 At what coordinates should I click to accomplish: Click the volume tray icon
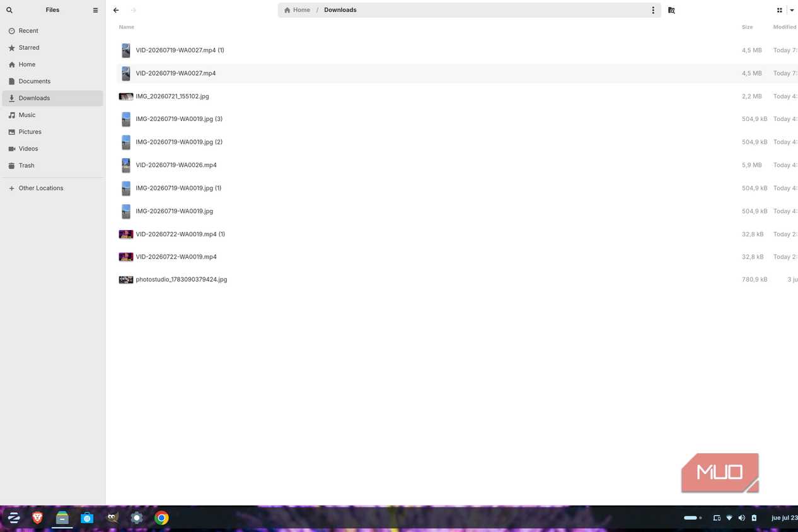coord(741,518)
